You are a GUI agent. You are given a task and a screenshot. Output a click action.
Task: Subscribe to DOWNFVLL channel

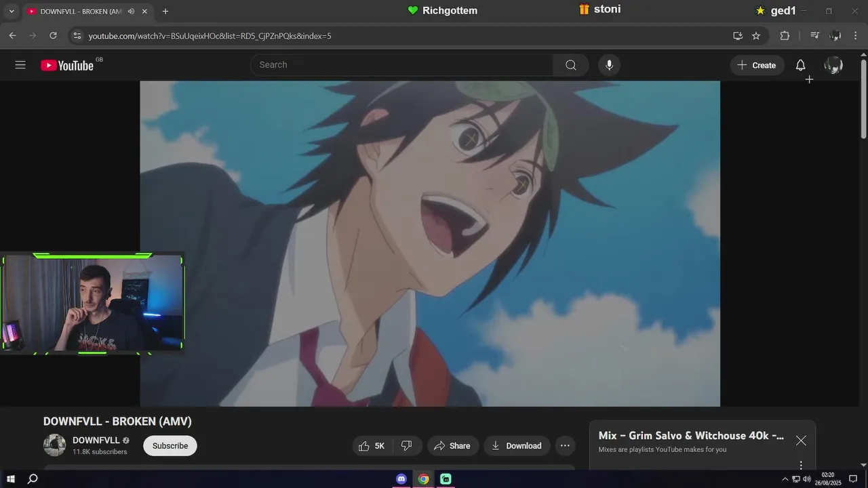170,445
